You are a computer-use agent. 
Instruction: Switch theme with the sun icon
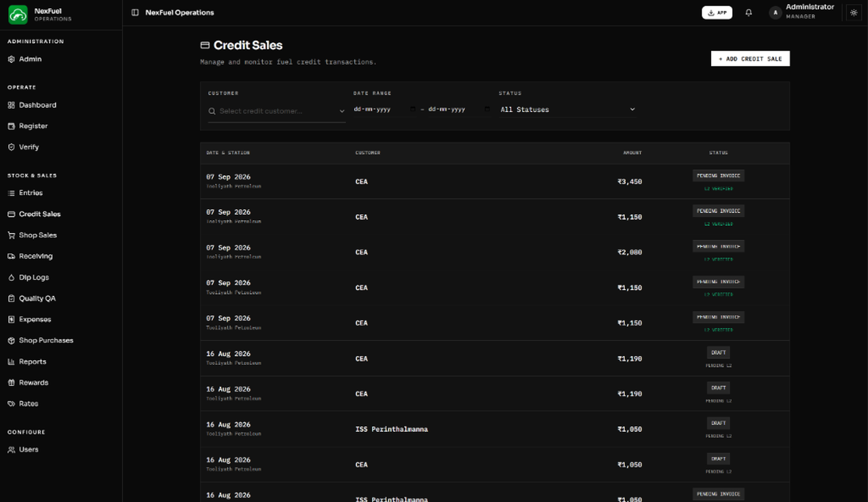(x=854, y=13)
